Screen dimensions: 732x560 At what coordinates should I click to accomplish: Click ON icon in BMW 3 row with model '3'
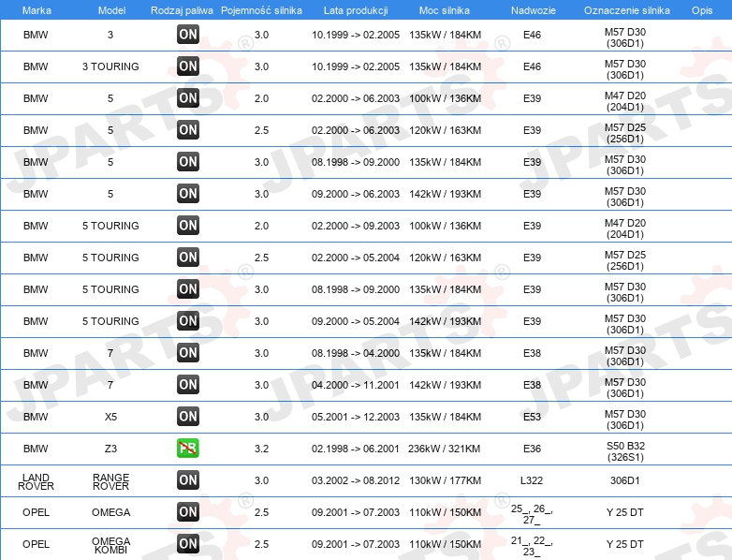click(188, 35)
